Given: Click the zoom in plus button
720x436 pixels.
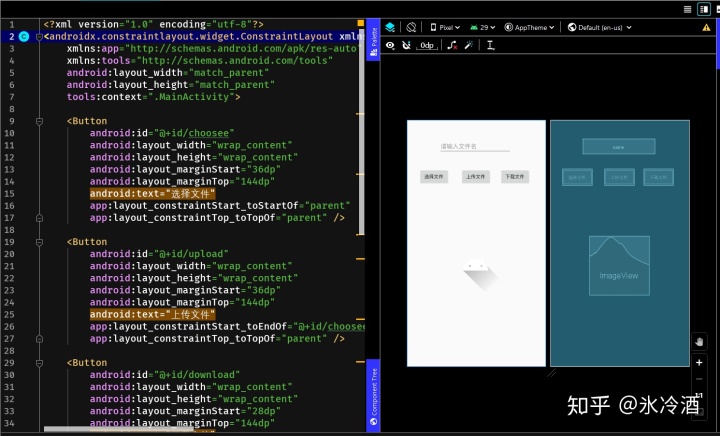Looking at the screenshot, I should (x=699, y=363).
